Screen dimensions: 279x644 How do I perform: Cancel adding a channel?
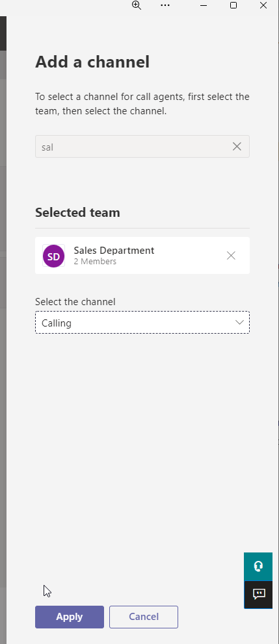[144, 617]
